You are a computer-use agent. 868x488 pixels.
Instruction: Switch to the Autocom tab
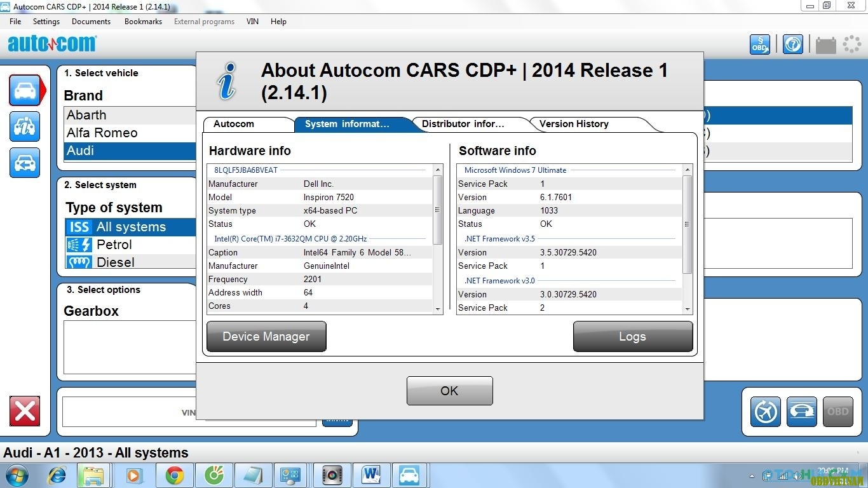[x=248, y=124]
